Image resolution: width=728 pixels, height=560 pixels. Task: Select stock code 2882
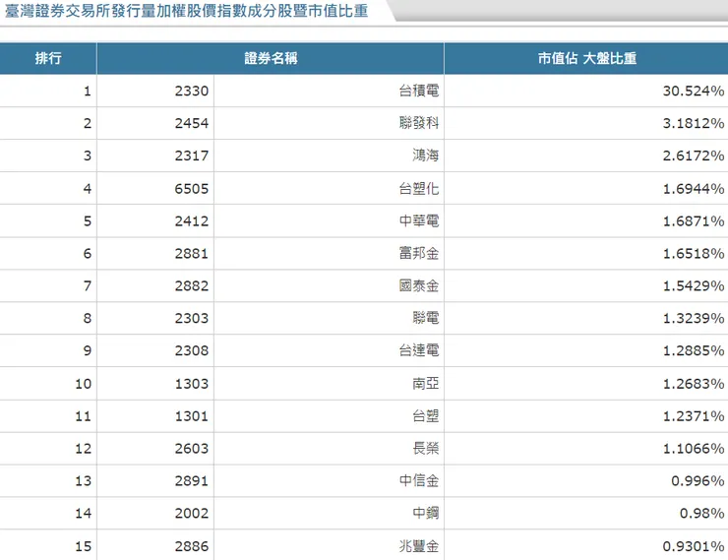191,286
